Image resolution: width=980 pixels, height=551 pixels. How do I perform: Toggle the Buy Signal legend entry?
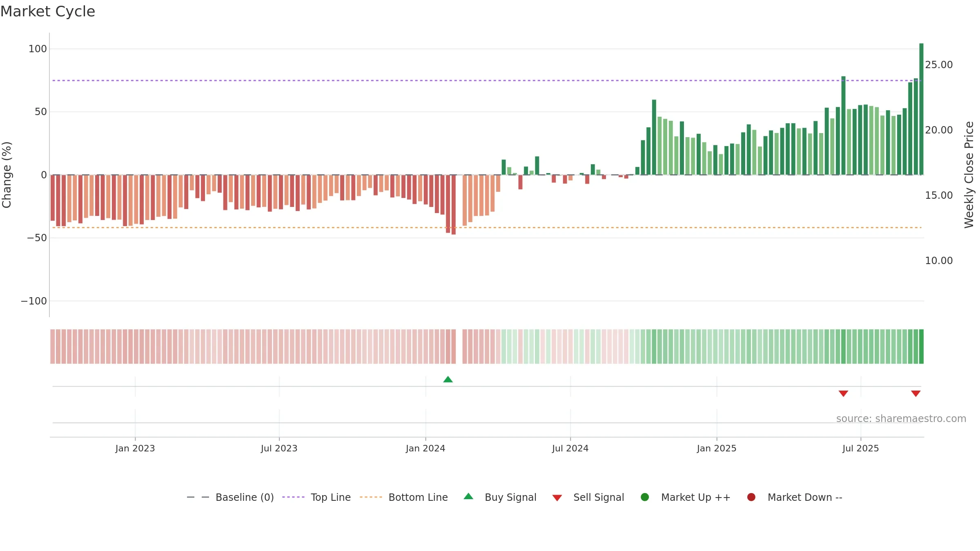point(500,497)
